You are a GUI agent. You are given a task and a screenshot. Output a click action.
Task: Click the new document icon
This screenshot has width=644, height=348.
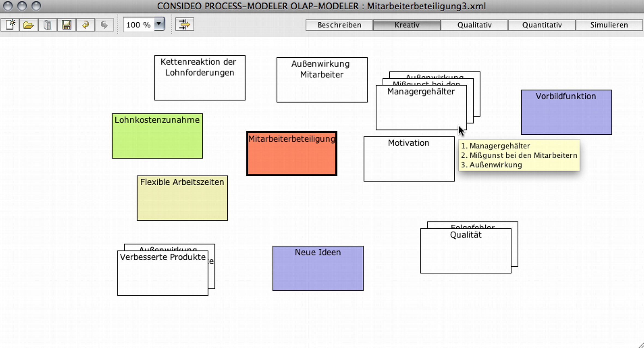pyautogui.click(x=10, y=25)
